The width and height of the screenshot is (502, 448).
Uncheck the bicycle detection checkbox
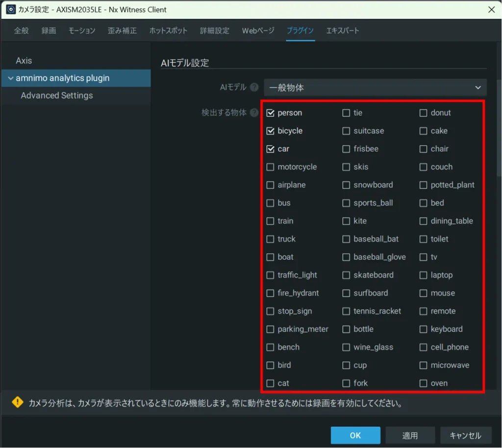(270, 131)
